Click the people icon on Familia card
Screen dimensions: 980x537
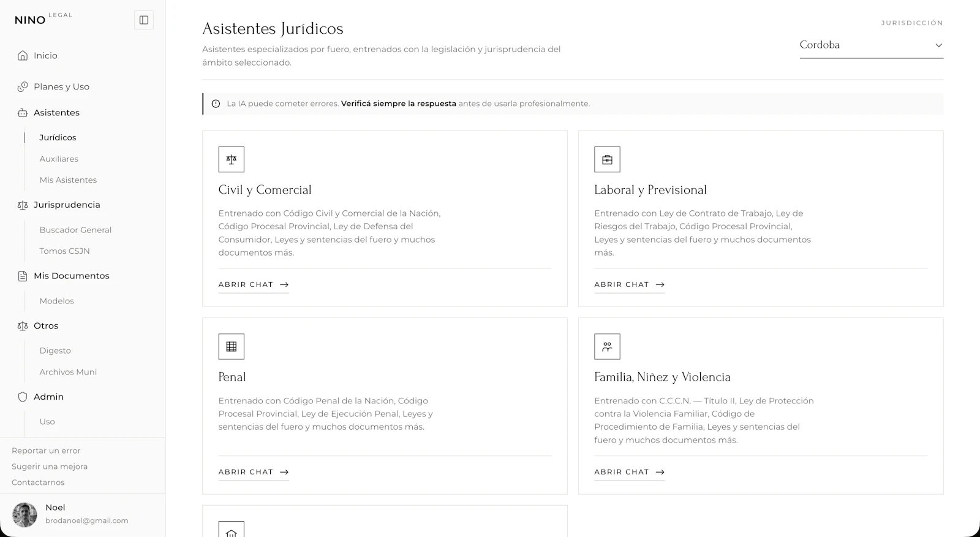pyautogui.click(x=607, y=346)
